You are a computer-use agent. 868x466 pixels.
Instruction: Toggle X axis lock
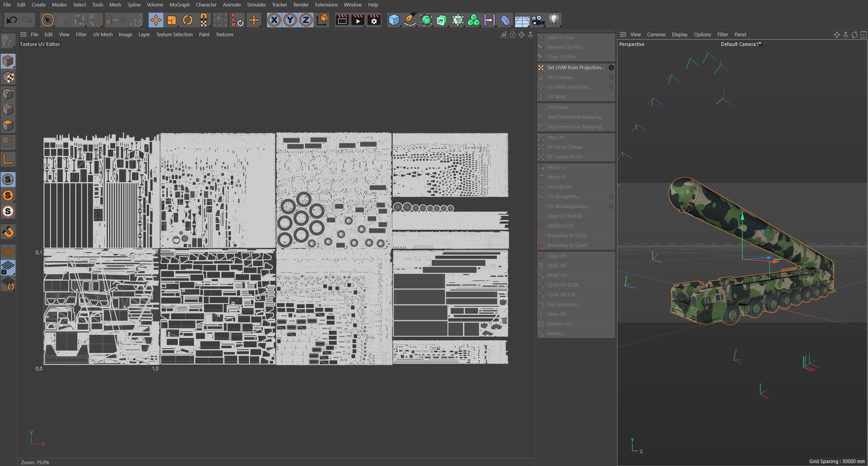274,20
